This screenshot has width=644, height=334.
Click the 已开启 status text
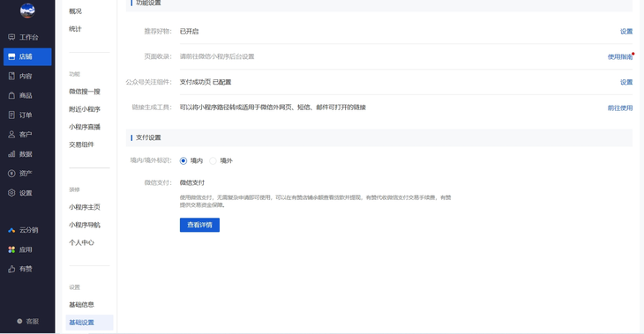(x=189, y=32)
